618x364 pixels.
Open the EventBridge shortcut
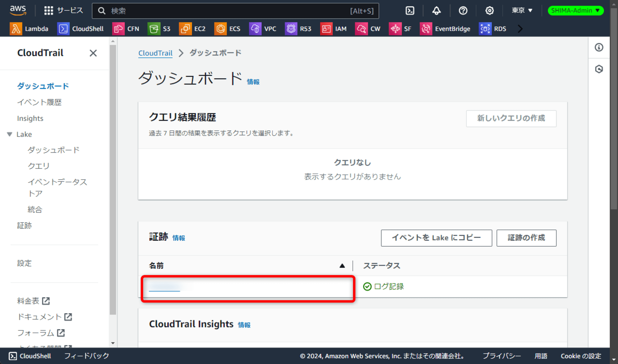point(445,29)
